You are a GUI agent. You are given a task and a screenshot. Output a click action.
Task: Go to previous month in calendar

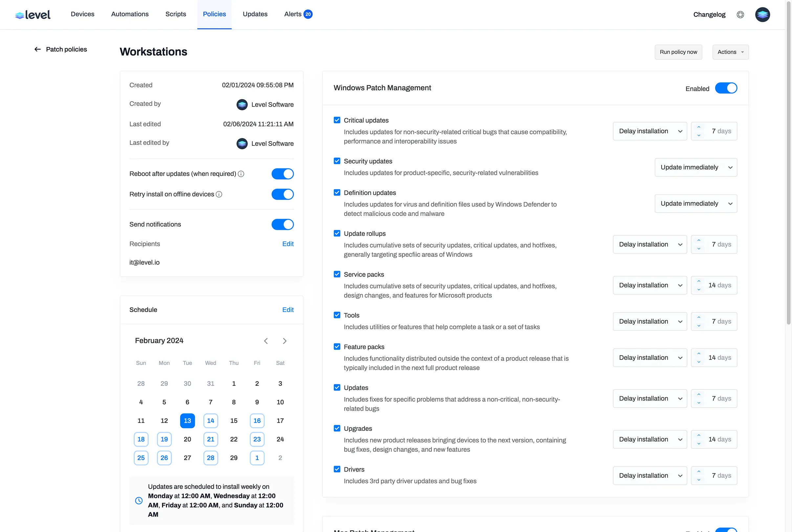(266, 341)
